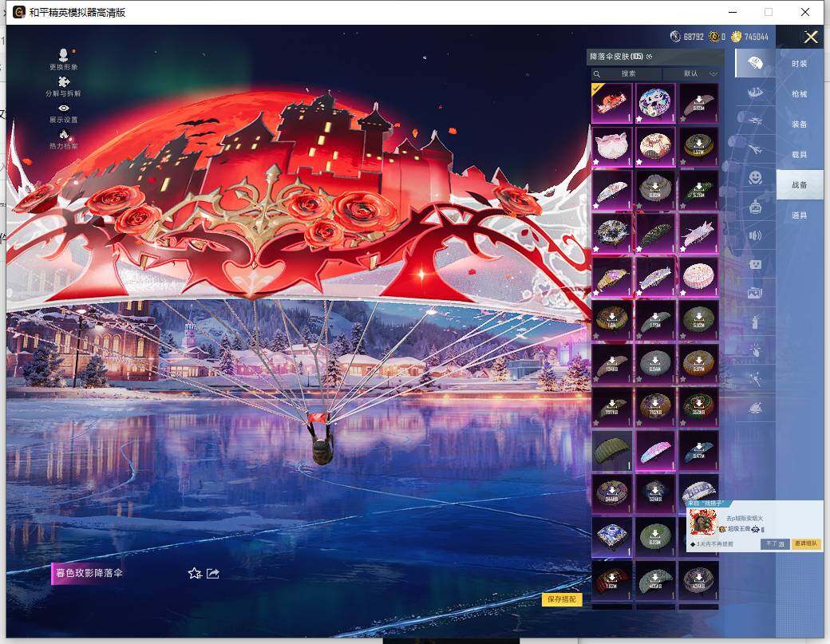Select the equipped red rose parachute thumbnail
Viewport: 830px width, 644px height.
(x=612, y=103)
